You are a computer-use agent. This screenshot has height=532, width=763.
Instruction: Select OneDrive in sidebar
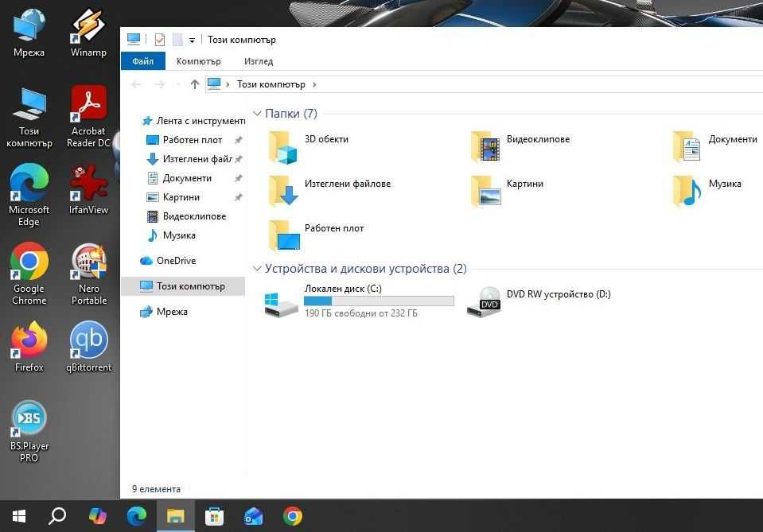click(x=168, y=261)
